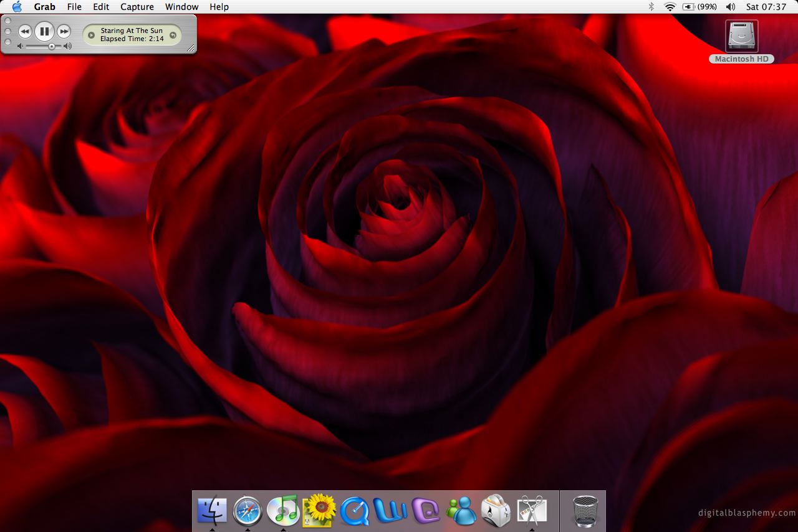The width and height of the screenshot is (798, 532).
Task: Pause the currently playing iTunes song
Action: coord(44,31)
